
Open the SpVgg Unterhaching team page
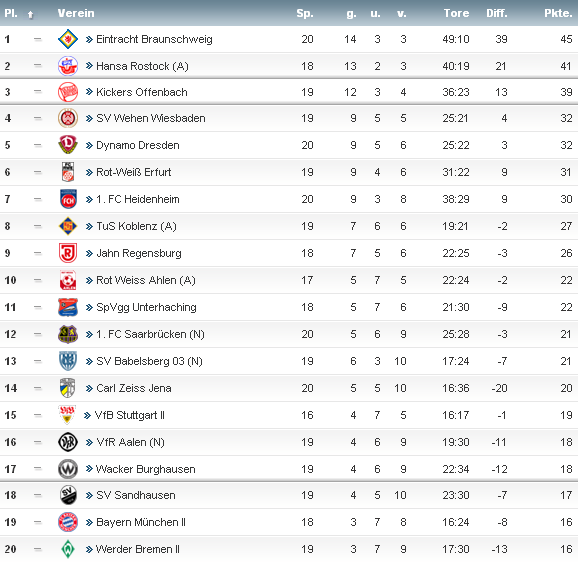pos(146,307)
